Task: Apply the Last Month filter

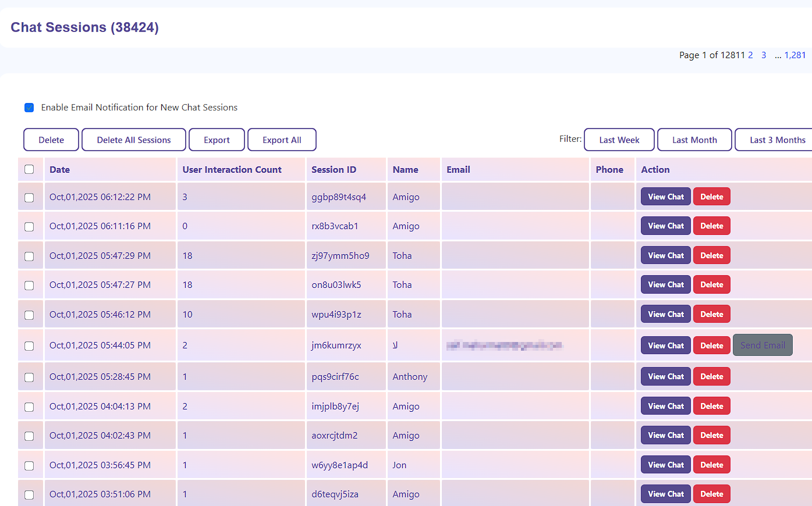Action: (694, 140)
